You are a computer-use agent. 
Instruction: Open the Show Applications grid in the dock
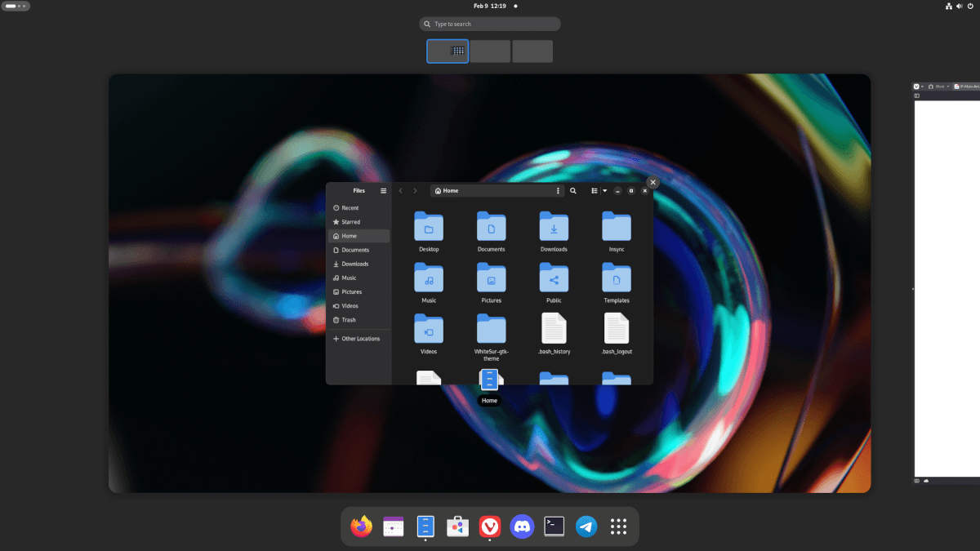click(x=618, y=526)
